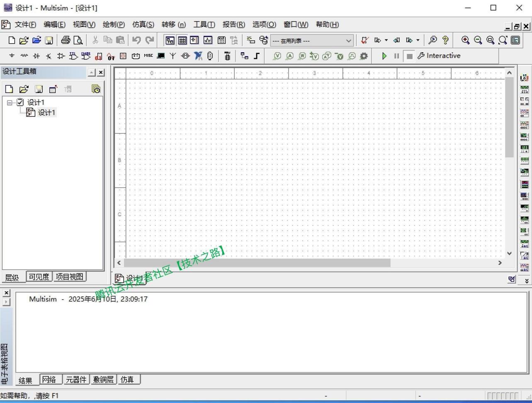Open the MISC components group
The height and width of the screenshot is (403, 532).
(148, 56)
